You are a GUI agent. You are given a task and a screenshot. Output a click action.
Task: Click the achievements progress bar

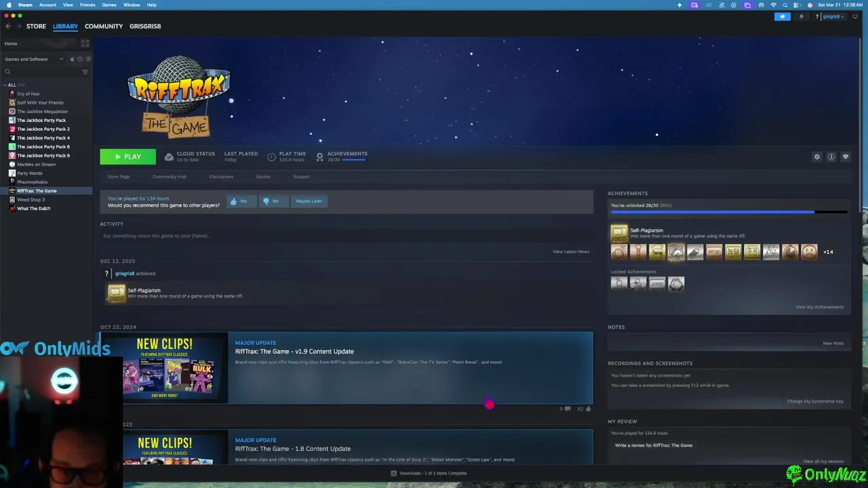729,212
